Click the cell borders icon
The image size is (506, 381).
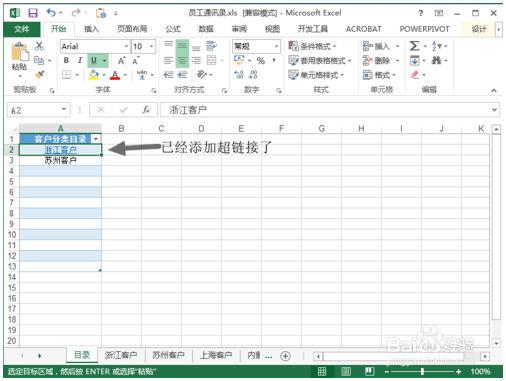click(67, 75)
